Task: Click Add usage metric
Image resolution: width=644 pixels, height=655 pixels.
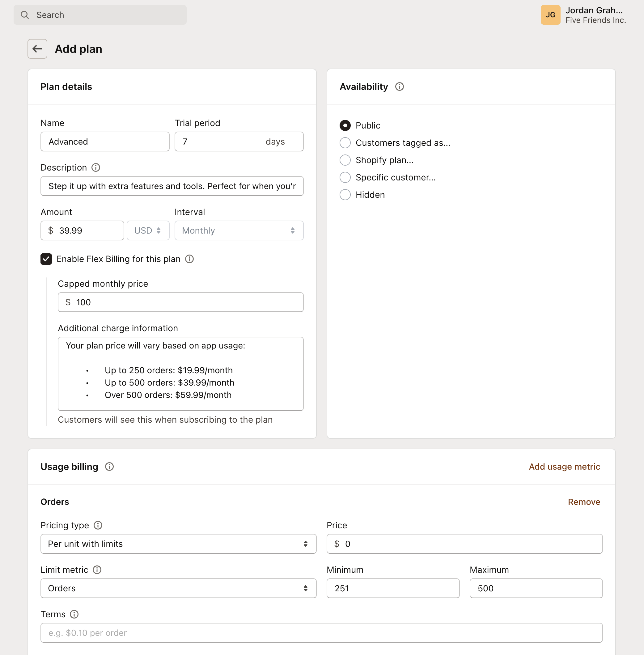Action: 564,467
